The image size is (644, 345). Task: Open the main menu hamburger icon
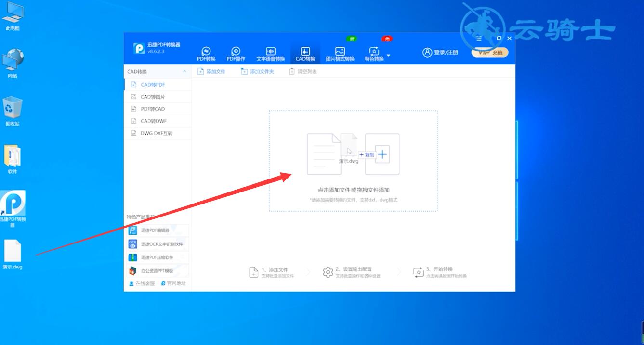pyautogui.click(x=479, y=38)
